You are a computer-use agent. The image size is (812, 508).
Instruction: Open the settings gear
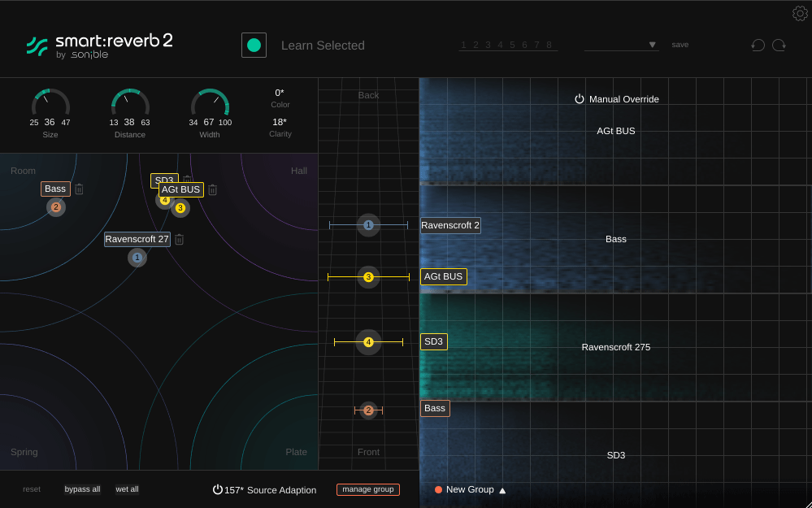800,14
